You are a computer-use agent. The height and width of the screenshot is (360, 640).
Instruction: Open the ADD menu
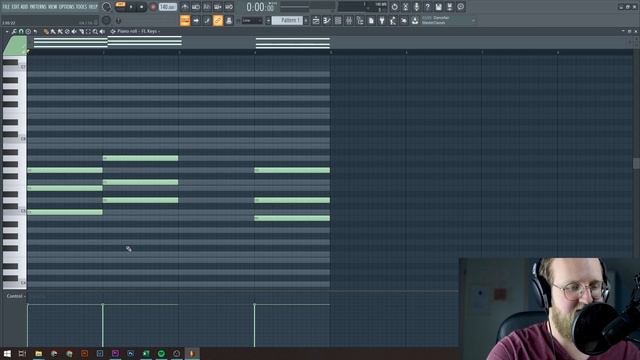coord(24,7)
